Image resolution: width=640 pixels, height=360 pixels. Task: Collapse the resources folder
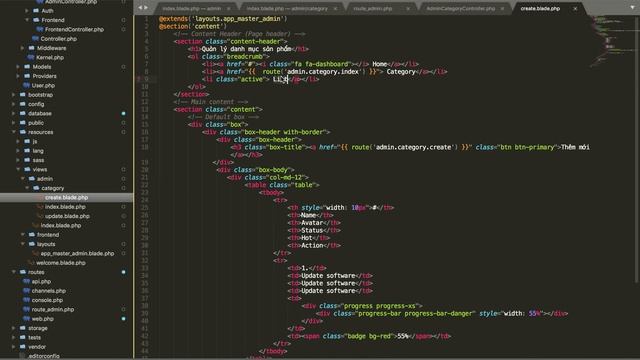[x=13, y=132]
